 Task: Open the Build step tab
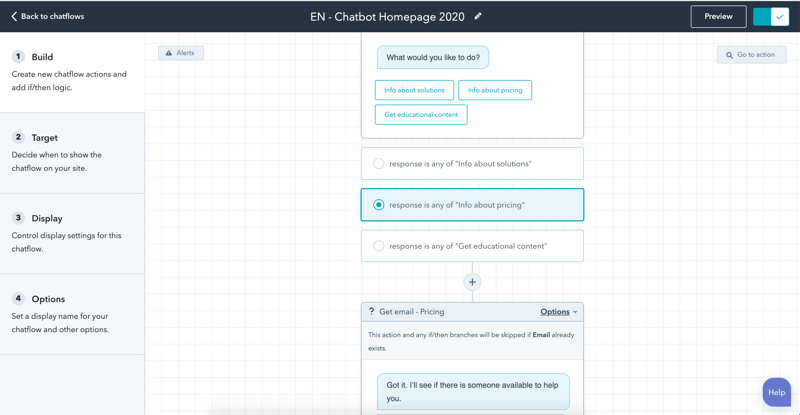[x=72, y=72]
